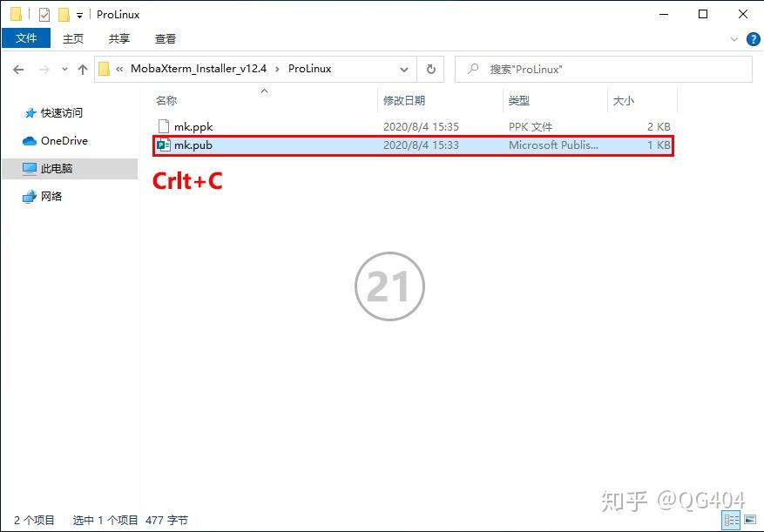
Task: Open the 文件 menu
Action: point(26,38)
